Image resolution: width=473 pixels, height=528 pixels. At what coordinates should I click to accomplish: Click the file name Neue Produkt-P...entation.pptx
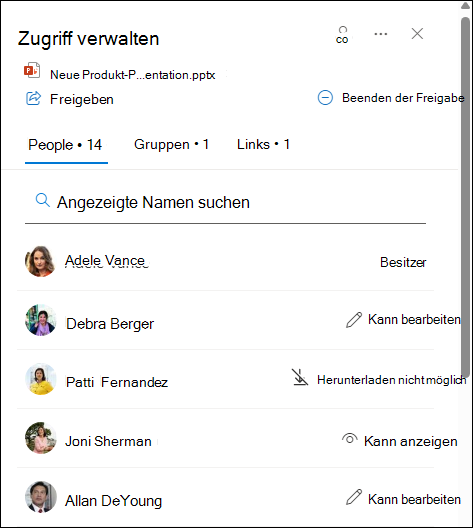click(133, 75)
